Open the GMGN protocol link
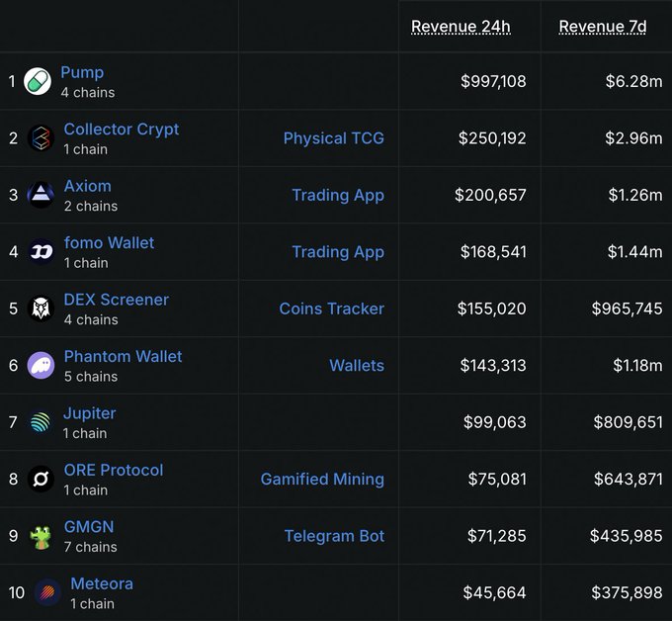The height and width of the screenshot is (621, 672). 89,527
